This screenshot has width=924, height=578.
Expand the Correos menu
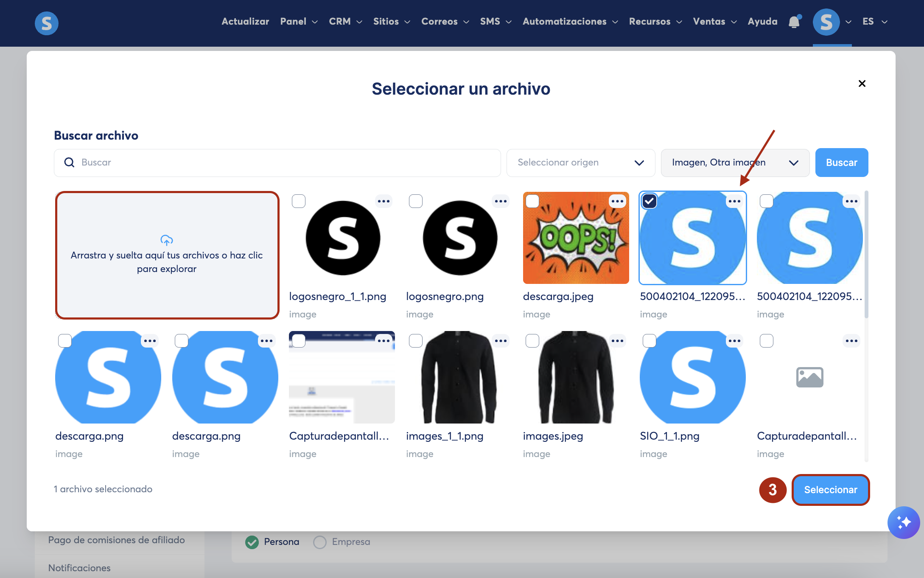445,22
